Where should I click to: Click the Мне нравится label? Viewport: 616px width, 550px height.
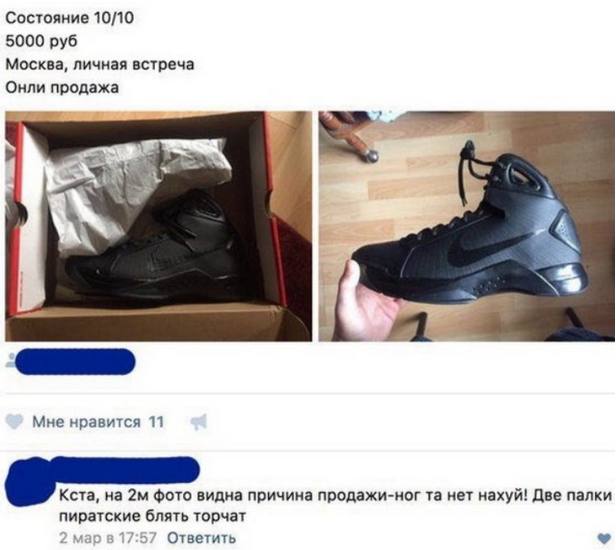point(86,422)
